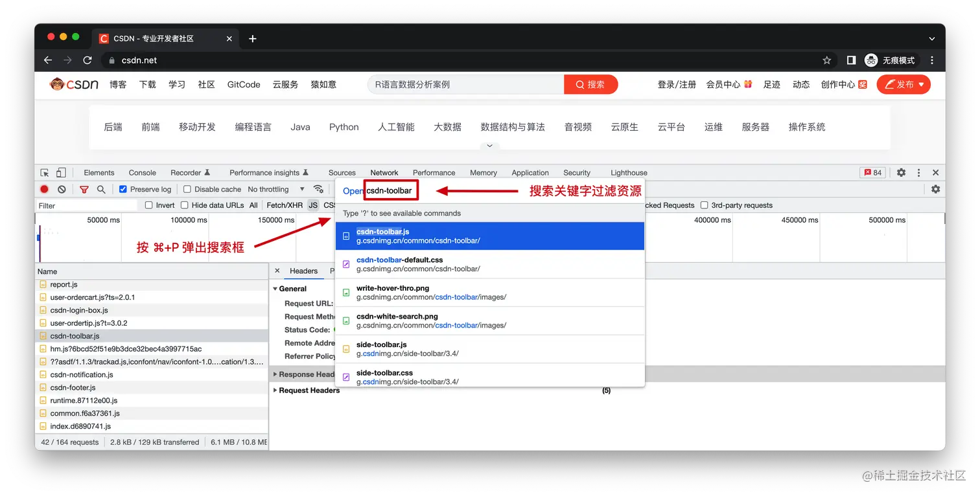Check the Invert filter checkbox

149,205
